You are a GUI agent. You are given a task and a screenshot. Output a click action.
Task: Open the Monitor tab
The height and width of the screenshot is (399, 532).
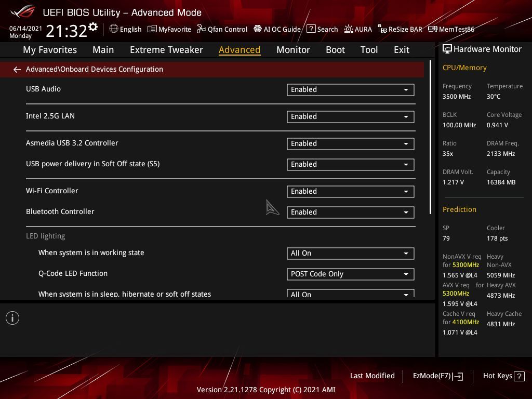pos(293,50)
